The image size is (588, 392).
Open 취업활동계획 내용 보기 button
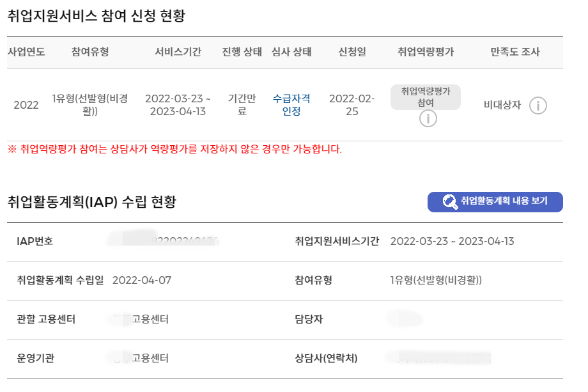pos(495,202)
